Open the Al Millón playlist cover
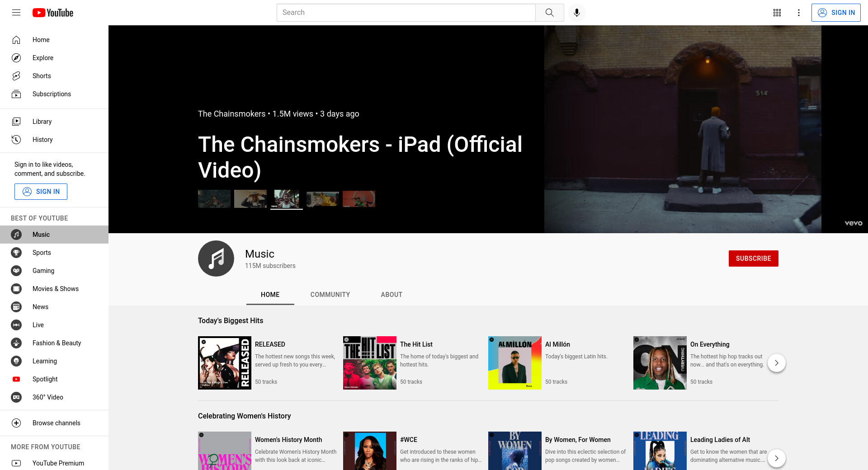This screenshot has width=868, height=470. pos(515,363)
